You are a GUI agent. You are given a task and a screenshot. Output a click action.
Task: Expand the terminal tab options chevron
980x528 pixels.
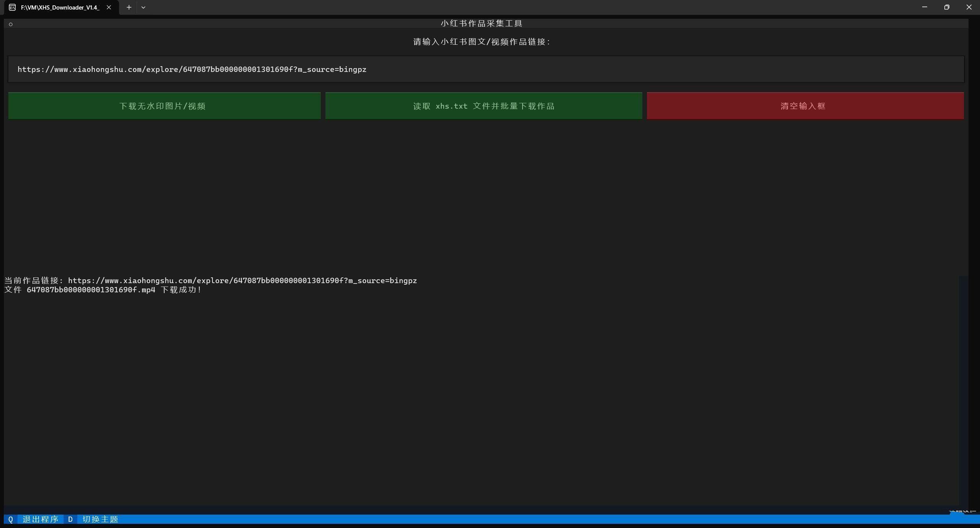144,7
